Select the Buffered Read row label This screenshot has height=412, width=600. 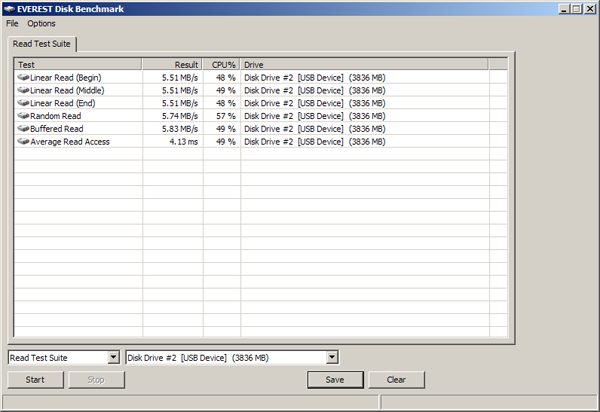tap(57, 129)
